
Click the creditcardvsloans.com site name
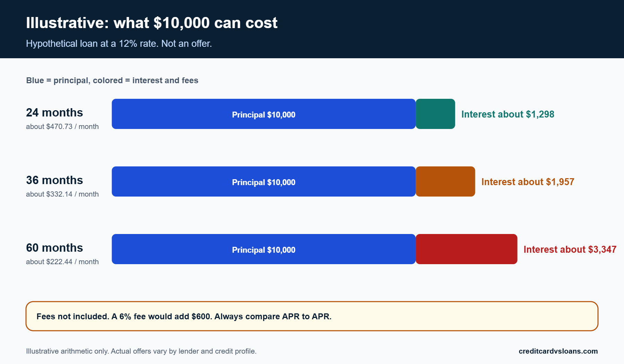coord(558,351)
